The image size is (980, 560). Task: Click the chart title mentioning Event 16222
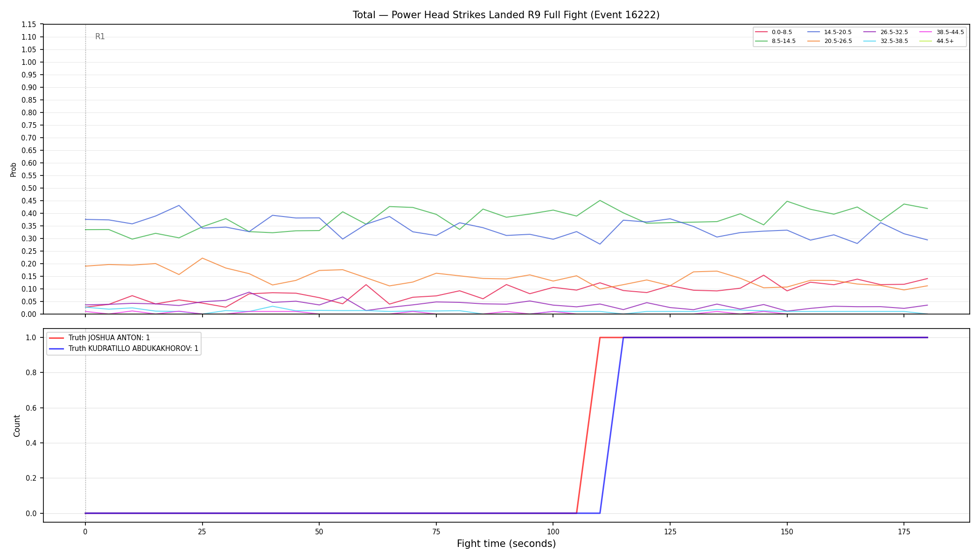[506, 15]
